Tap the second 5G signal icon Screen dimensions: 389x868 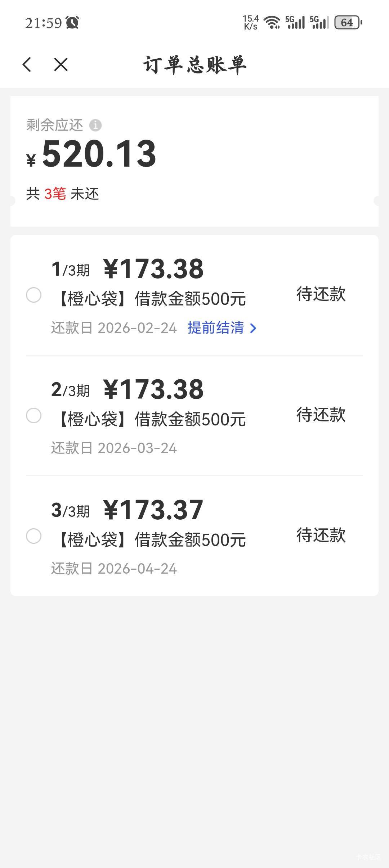319,22
